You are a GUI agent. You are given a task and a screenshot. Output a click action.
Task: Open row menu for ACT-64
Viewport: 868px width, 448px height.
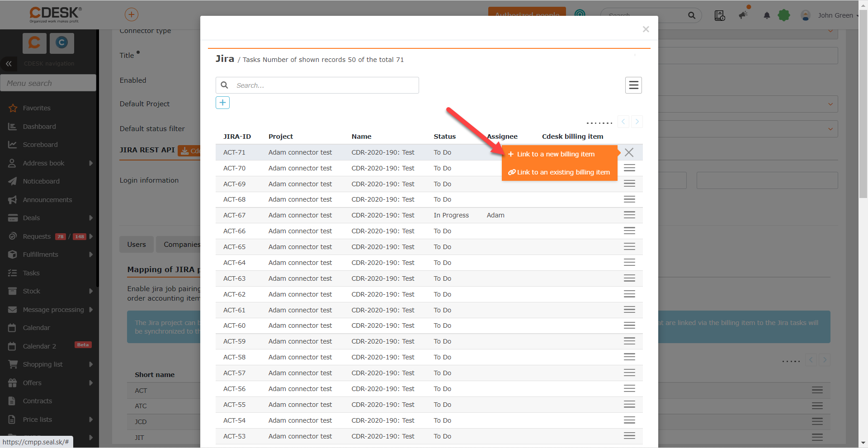coord(629,263)
